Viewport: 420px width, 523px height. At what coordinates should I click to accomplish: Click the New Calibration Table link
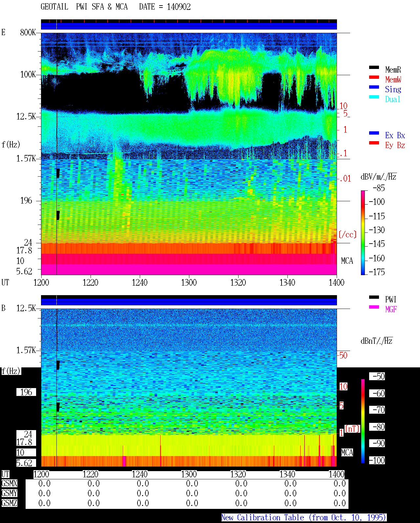tap(304, 518)
